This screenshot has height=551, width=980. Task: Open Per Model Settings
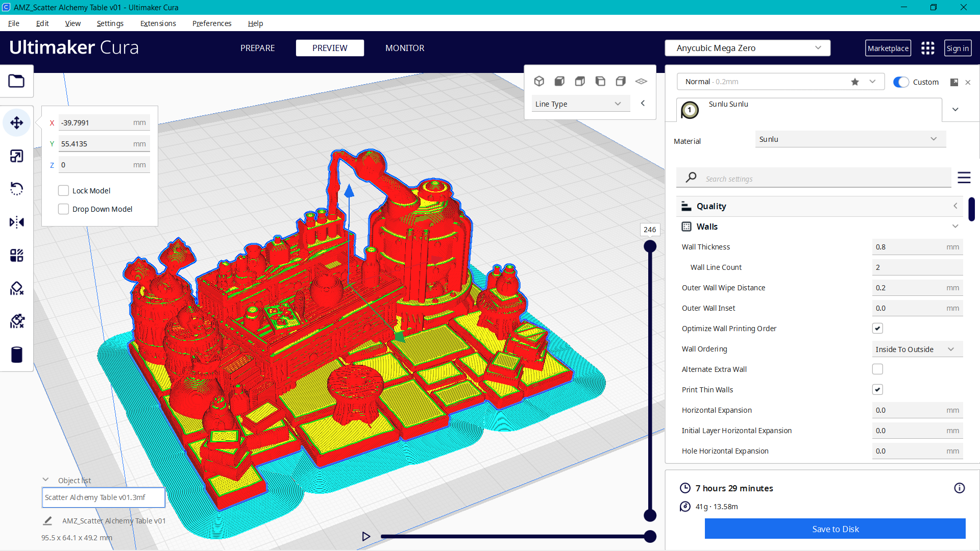[17, 255]
